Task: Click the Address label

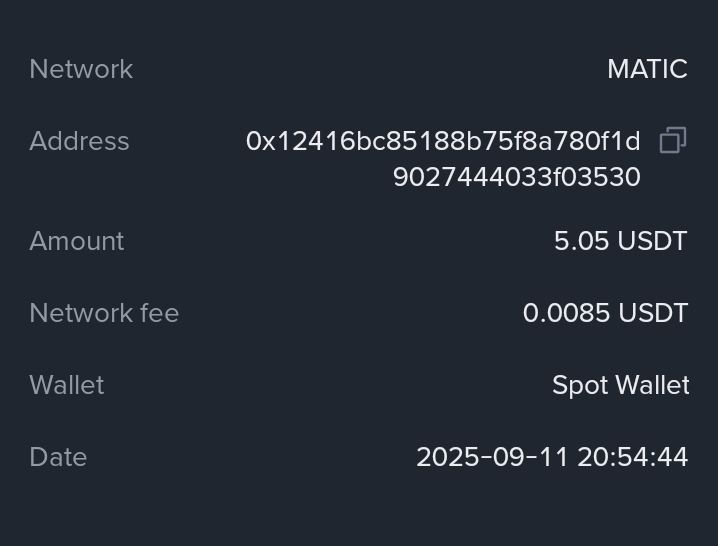Action: [79, 141]
